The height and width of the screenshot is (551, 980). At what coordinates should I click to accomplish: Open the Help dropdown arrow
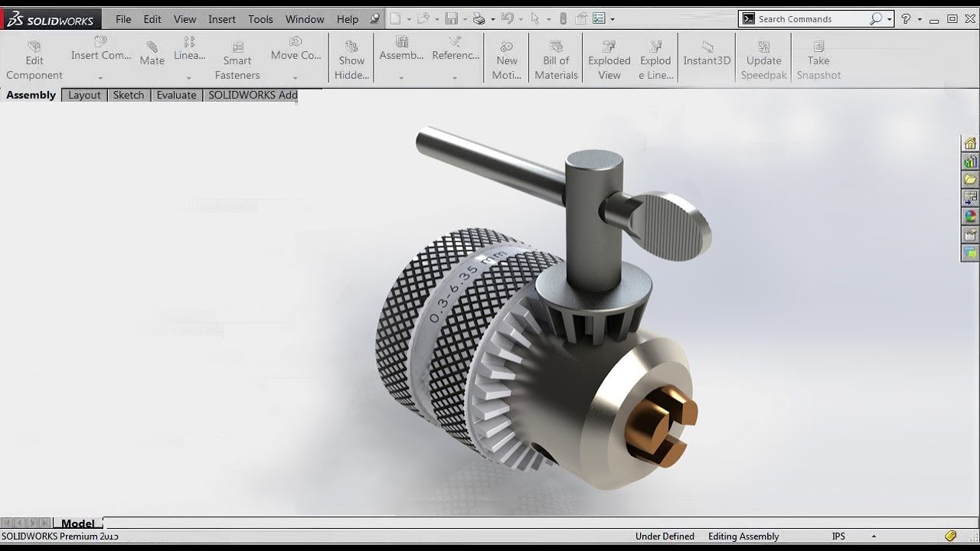(920, 19)
